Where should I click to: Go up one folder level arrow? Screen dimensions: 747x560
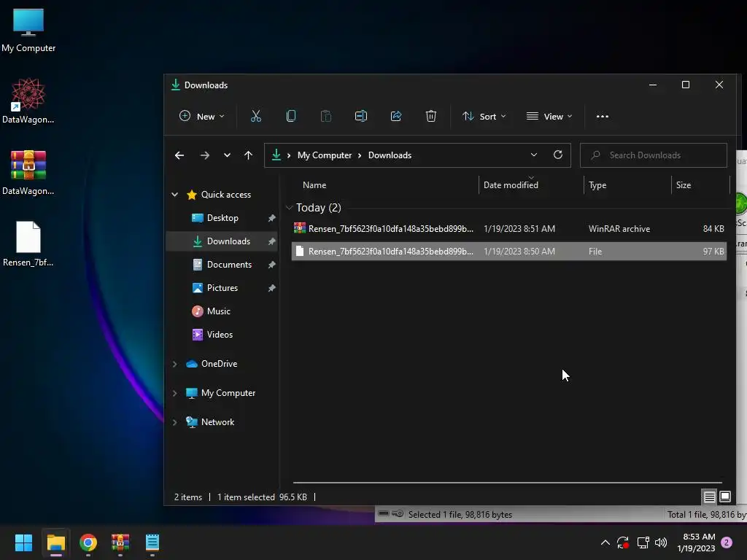[248, 155]
